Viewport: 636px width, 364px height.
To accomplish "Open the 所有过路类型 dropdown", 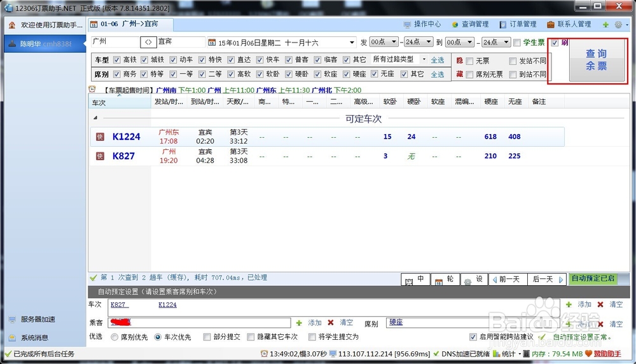I will click(424, 59).
